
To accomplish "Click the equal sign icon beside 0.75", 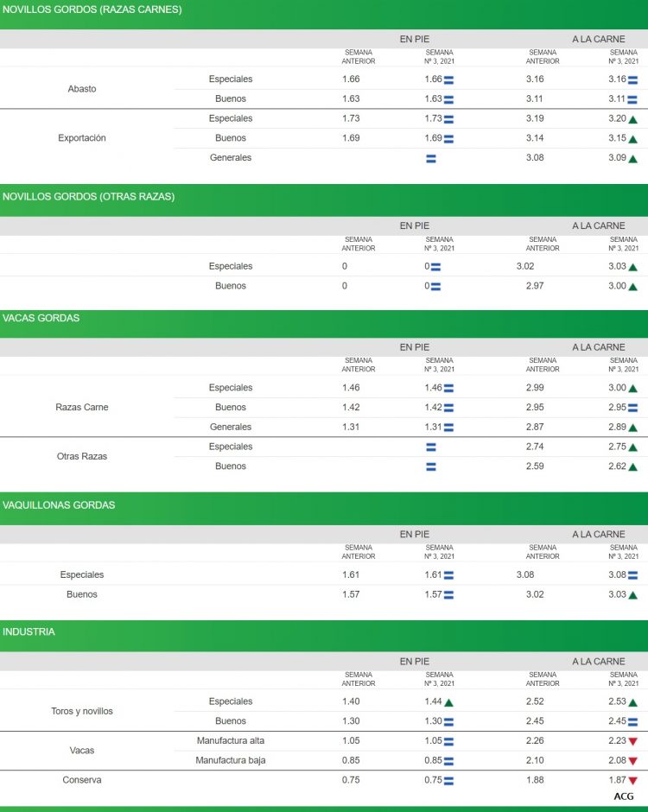I will (x=448, y=781).
